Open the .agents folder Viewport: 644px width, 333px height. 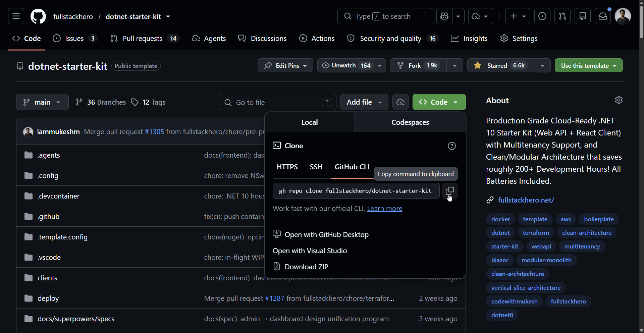pos(49,155)
